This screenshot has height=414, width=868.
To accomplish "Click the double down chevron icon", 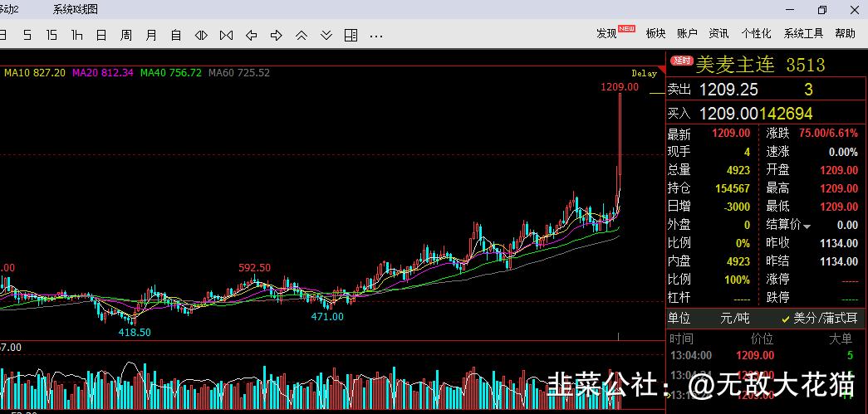I will [x=326, y=35].
